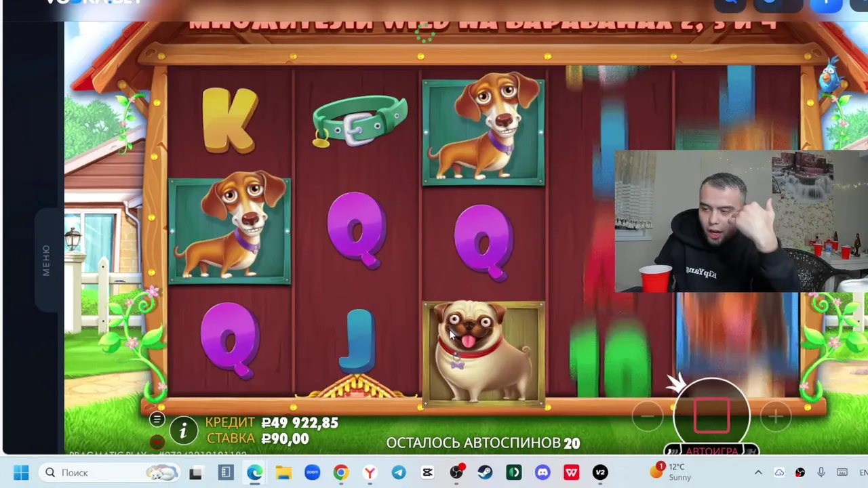This screenshot has width=868, height=488.
Task: Open the V2 app from the taskbar
Action: (x=600, y=472)
